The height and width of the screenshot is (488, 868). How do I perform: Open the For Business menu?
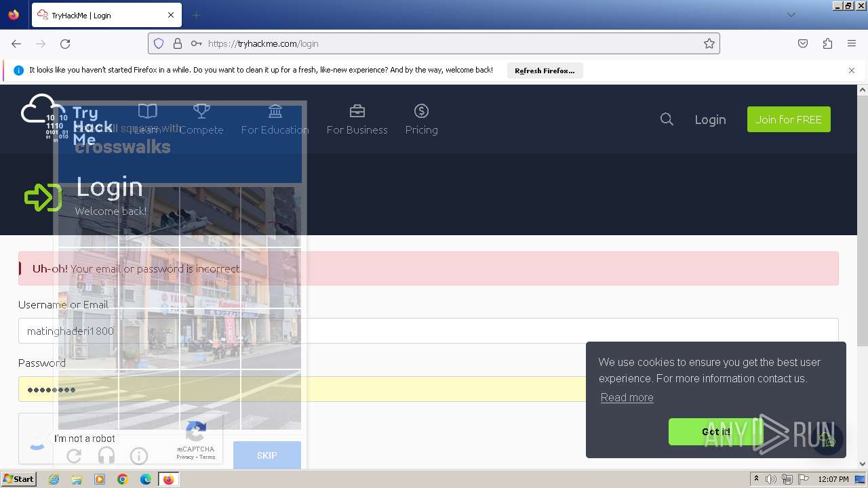(x=357, y=119)
